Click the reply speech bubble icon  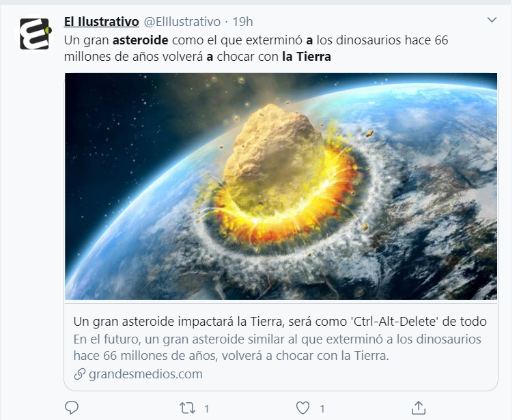tap(72, 408)
